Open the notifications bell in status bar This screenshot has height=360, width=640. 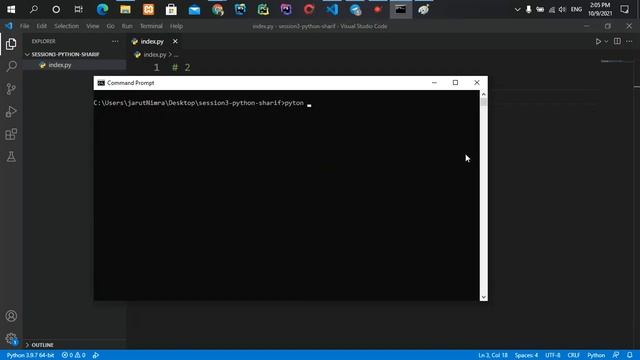(630, 355)
